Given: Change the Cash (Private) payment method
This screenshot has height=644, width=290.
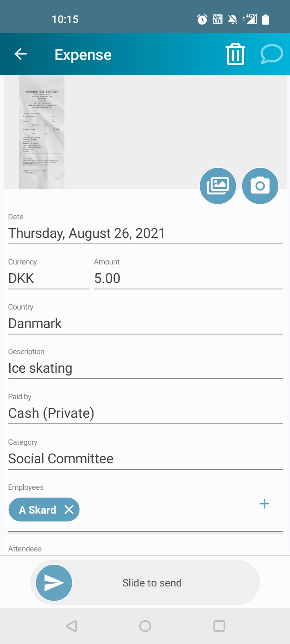Looking at the screenshot, I should pyautogui.click(x=145, y=413).
